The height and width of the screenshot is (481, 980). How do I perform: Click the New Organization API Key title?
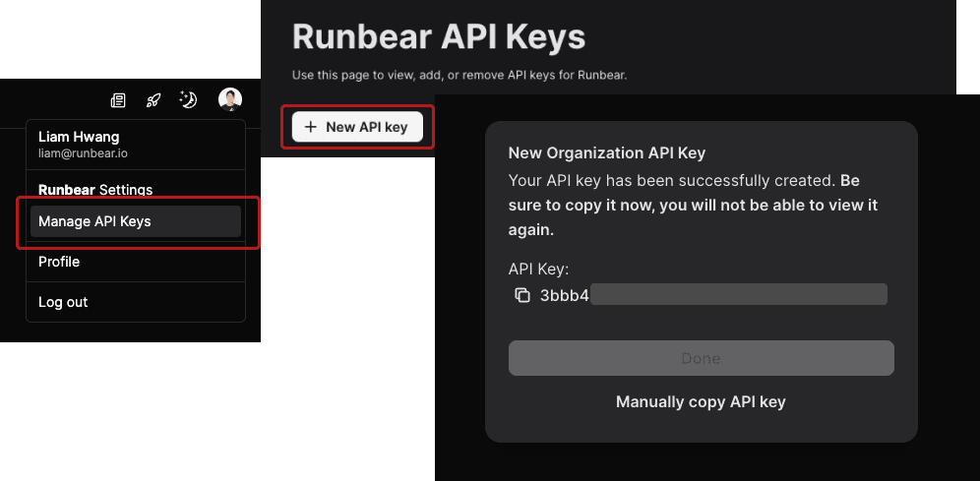[607, 153]
